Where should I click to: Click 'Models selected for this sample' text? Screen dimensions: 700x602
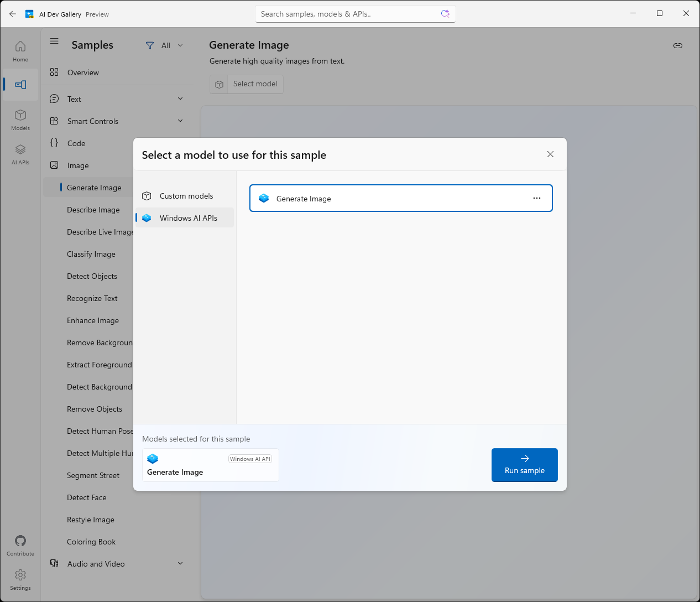click(196, 439)
